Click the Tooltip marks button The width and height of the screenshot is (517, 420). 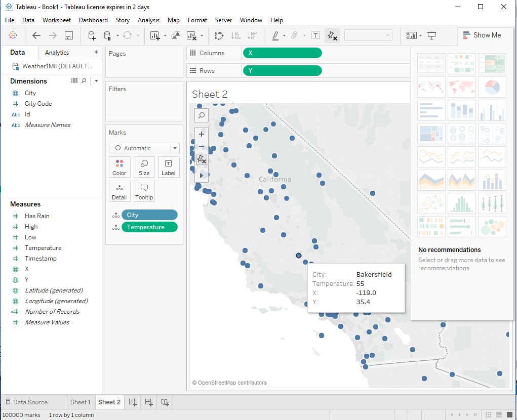[144, 191]
